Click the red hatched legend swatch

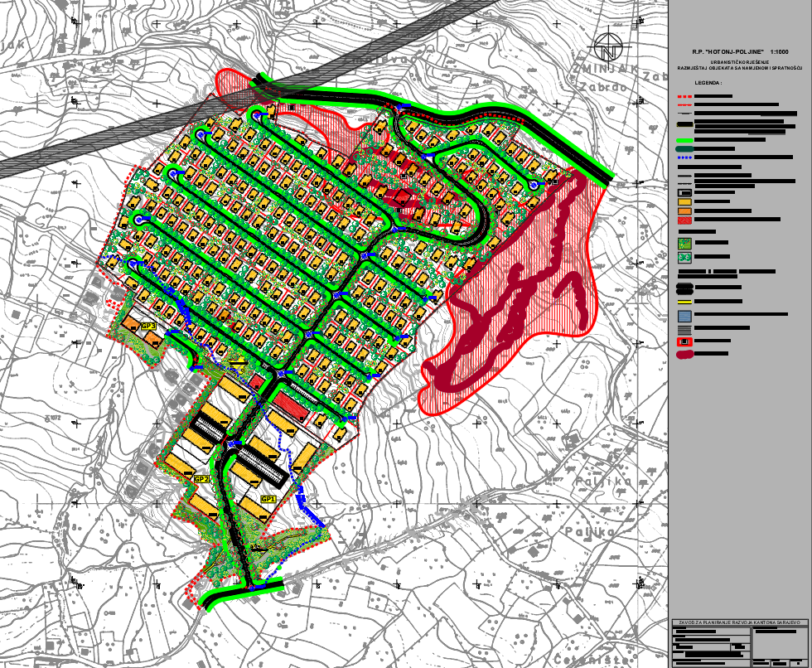[x=684, y=220]
